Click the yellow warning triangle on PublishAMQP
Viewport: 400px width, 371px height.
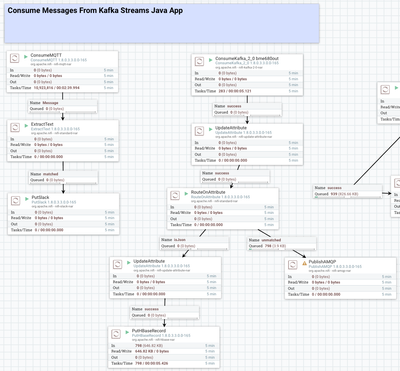click(304, 263)
